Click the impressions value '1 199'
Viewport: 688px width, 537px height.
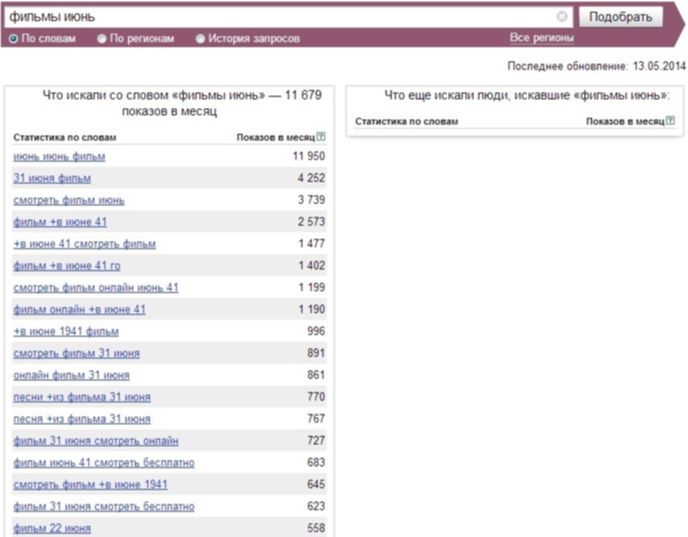tap(312, 287)
